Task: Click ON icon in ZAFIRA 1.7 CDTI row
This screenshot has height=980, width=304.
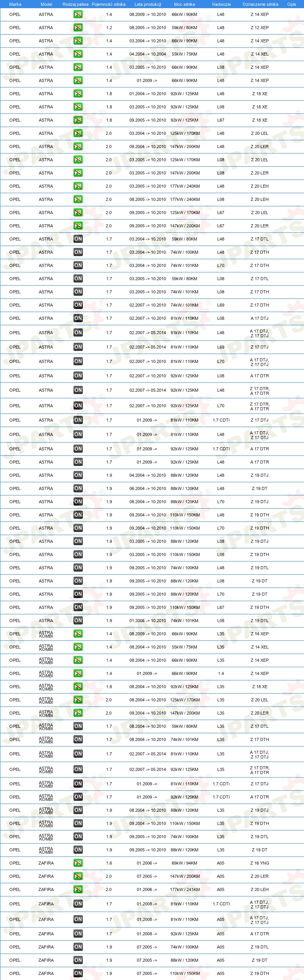Action: click(x=78, y=904)
